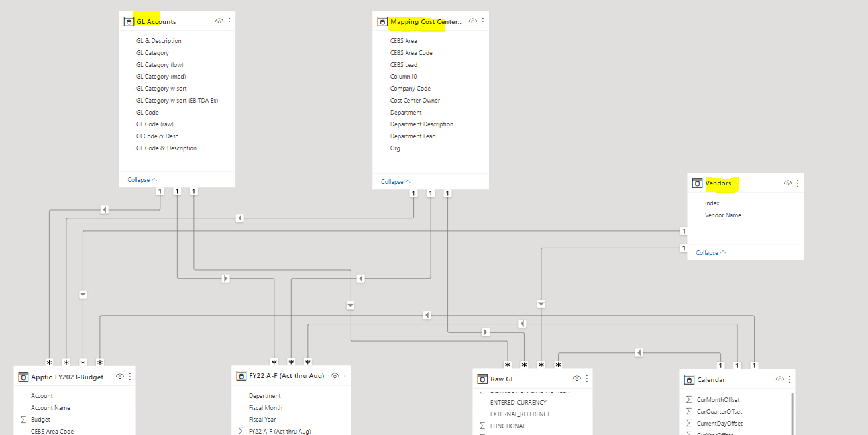868x435 pixels.
Task: Click the Calendar table icon
Action: pos(689,379)
